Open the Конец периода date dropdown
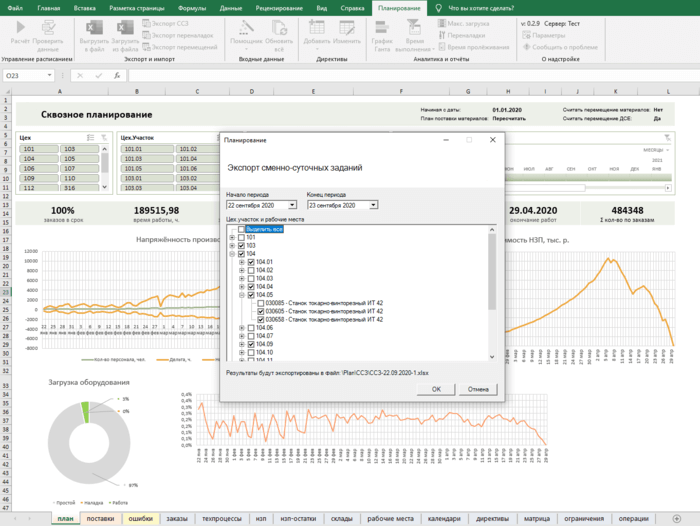The image size is (700, 526). pyautogui.click(x=373, y=205)
